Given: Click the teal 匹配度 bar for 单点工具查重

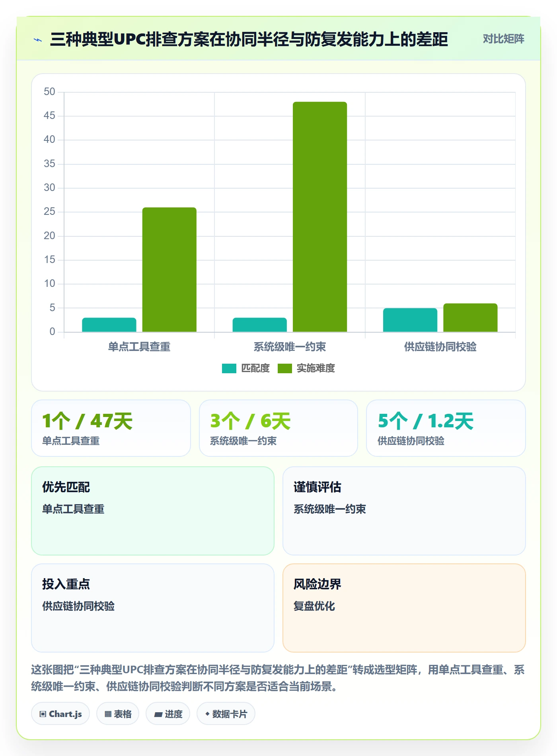Looking at the screenshot, I should tap(109, 325).
